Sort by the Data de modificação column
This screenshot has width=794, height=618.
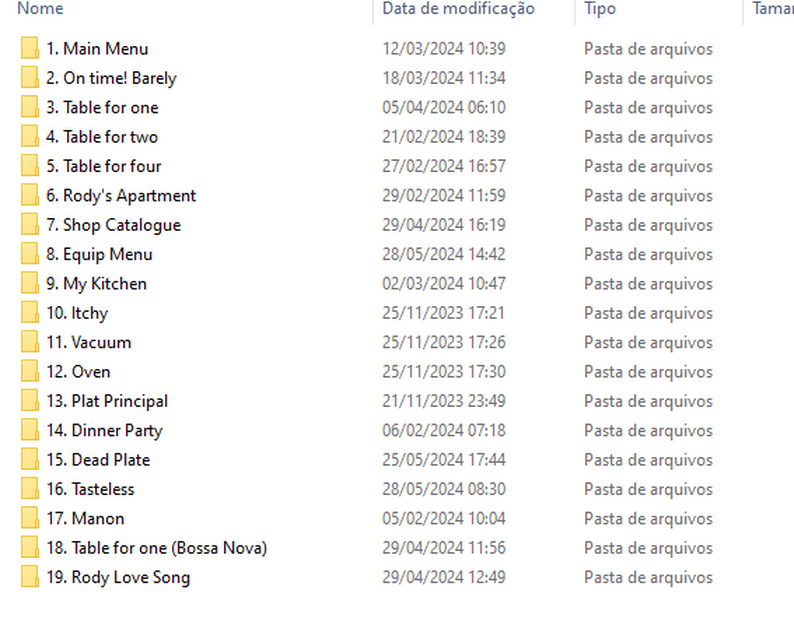click(x=458, y=9)
